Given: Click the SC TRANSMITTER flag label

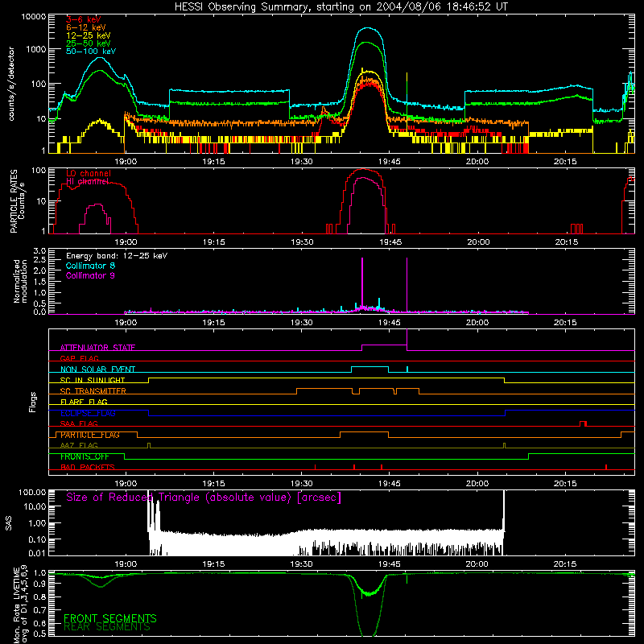Looking at the screenshot, I should (x=93, y=391).
